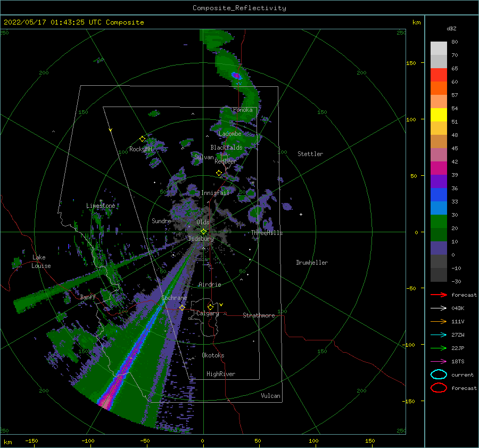Click the Blackfalds city label
The image size is (479, 448).
(226, 148)
